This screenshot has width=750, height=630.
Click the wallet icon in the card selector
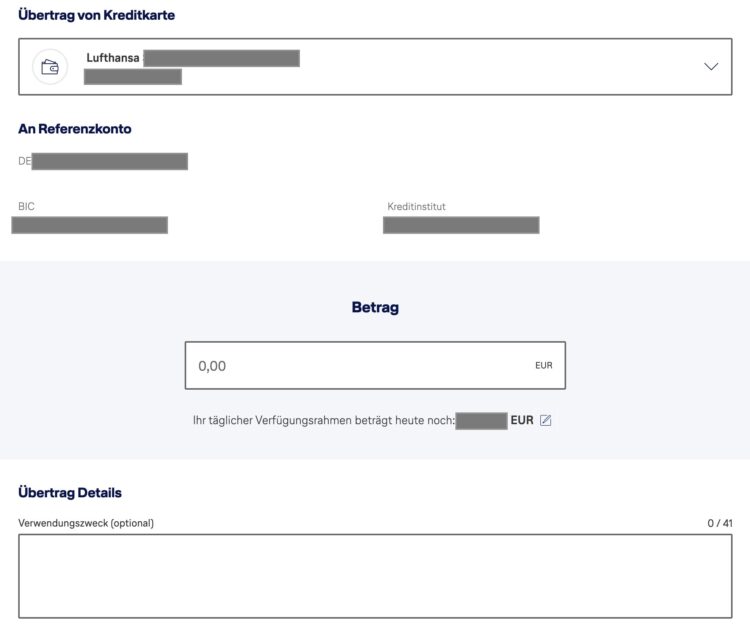[x=50, y=67]
